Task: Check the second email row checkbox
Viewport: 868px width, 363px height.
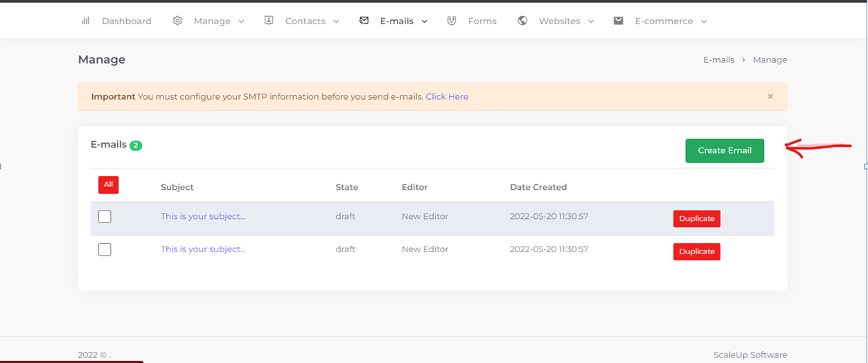Action: [x=105, y=249]
